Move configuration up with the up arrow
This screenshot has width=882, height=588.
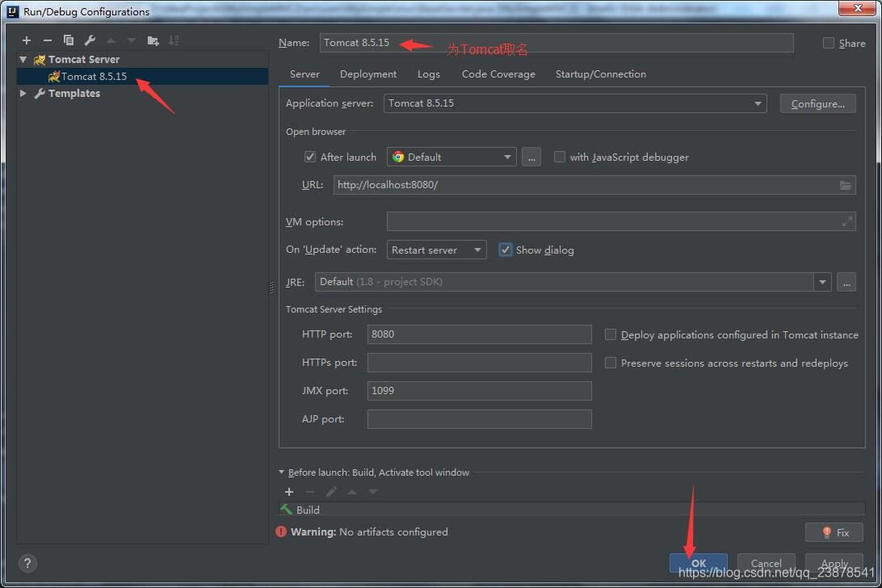[111, 40]
